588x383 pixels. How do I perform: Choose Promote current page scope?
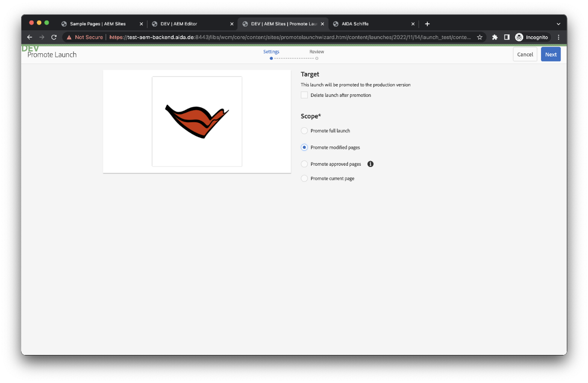tap(304, 179)
